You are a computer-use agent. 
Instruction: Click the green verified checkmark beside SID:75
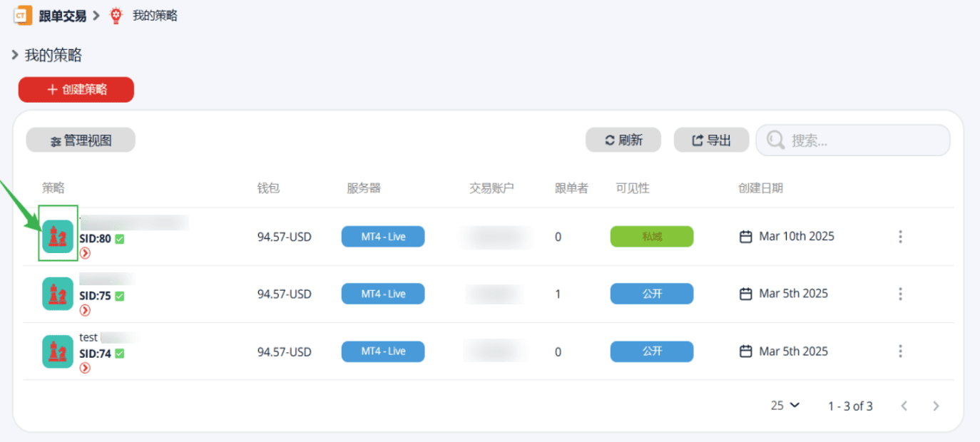click(120, 296)
